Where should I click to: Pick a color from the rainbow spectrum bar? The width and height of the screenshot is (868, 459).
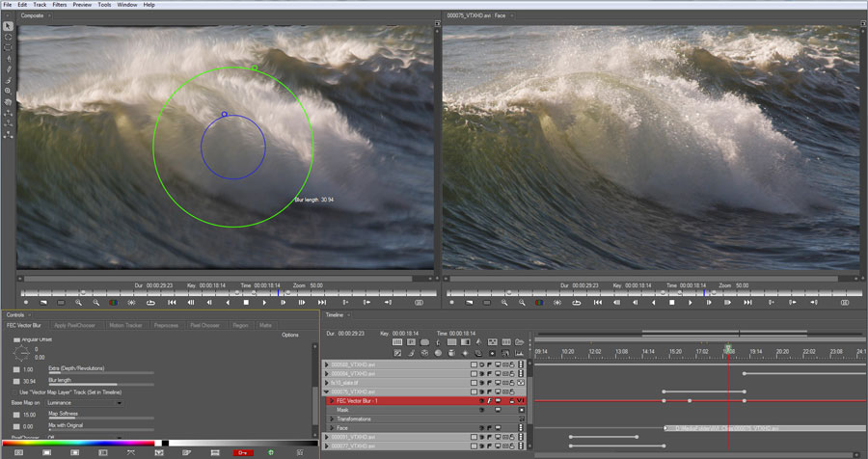click(x=78, y=443)
